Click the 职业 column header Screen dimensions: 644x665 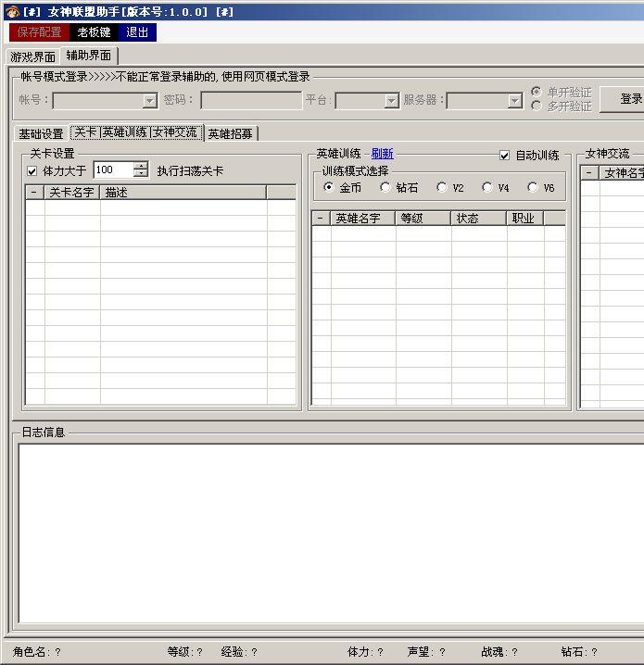(524, 219)
